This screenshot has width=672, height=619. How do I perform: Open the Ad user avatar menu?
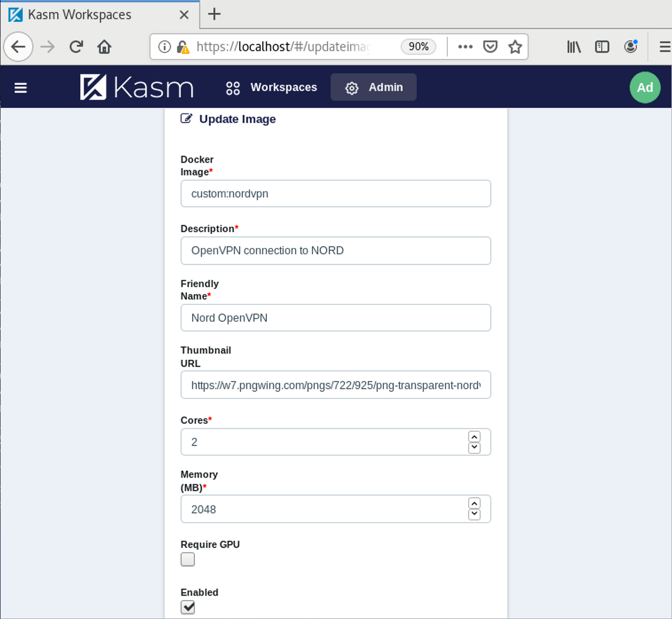click(645, 87)
